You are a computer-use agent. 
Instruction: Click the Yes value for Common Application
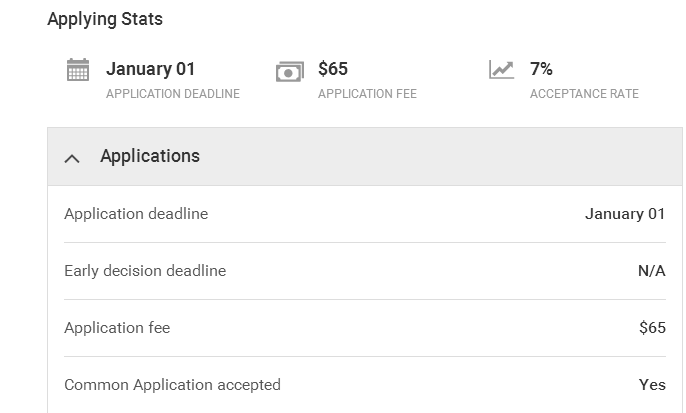click(x=652, y=385)
